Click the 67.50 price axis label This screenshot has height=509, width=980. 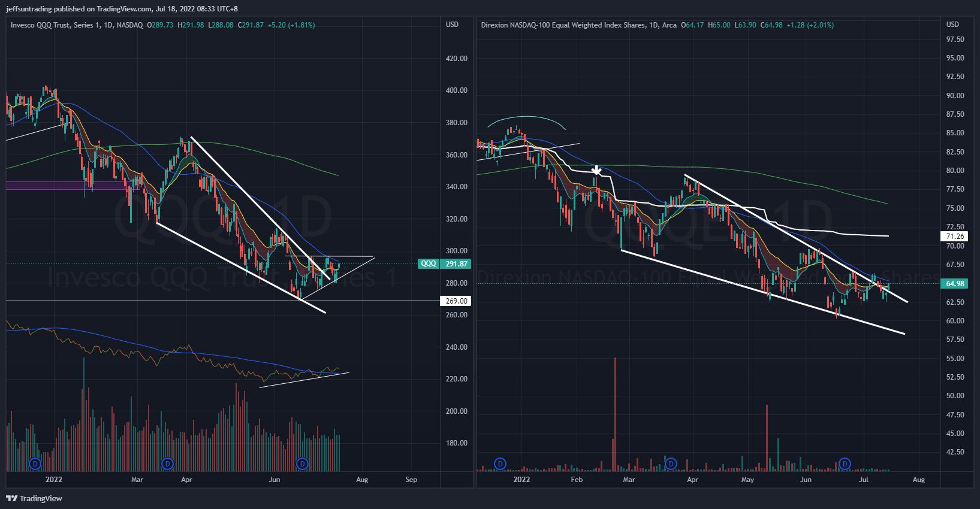coord(955,265)
